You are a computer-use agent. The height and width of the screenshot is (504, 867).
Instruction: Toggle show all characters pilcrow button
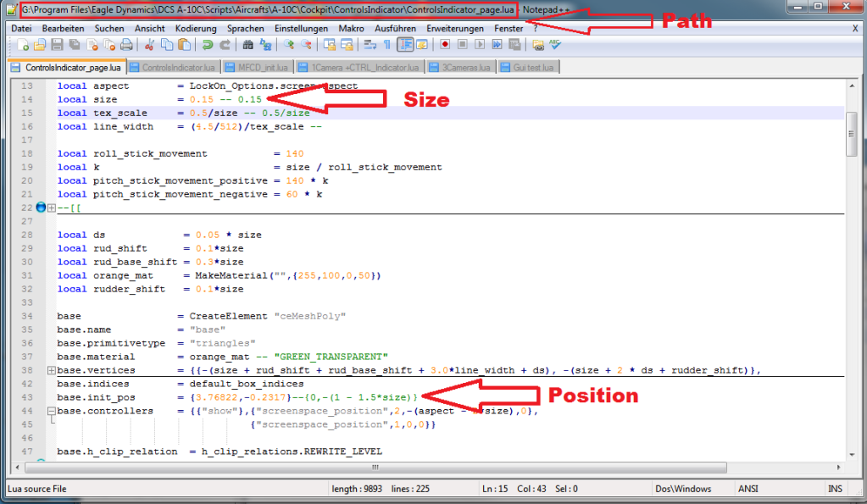pos(386,45)
